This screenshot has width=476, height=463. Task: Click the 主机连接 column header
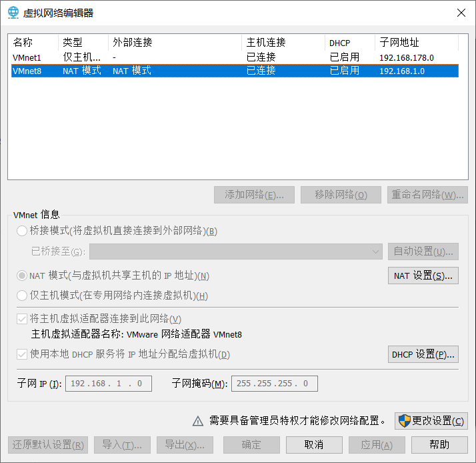pyautogui.click(x=283, y=42)
